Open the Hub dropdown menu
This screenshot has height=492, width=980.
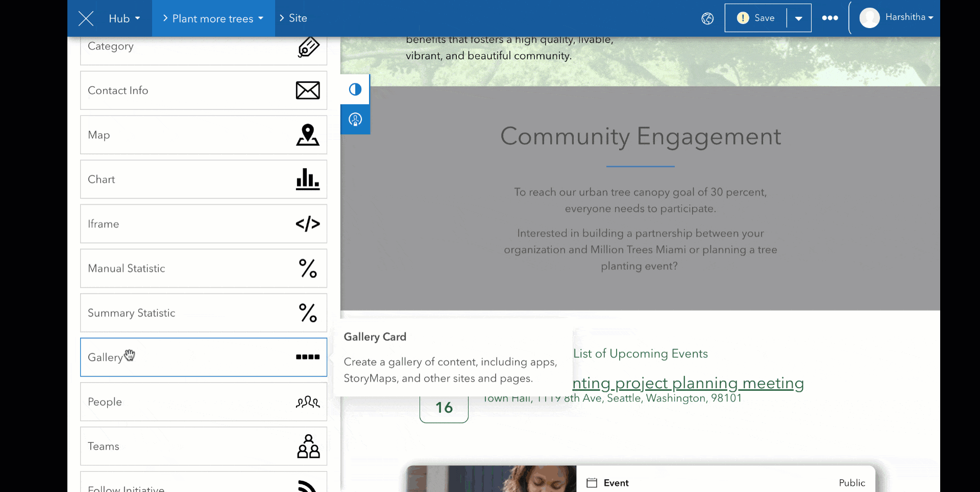click(x=124, y=18)
